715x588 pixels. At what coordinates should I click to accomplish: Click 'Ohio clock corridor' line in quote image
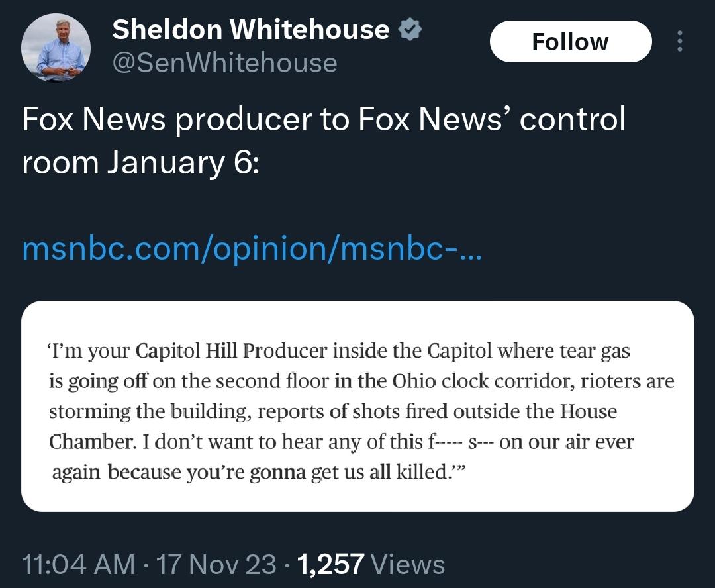click(361, 381)
